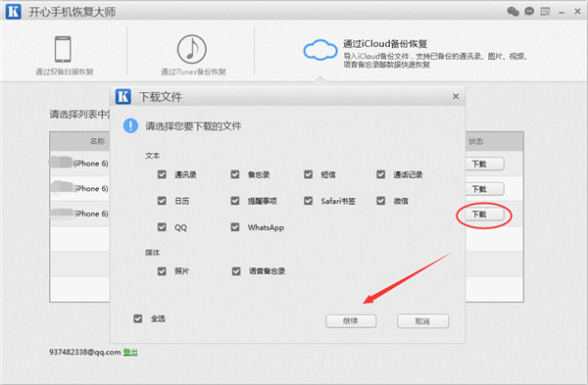
Task: Click the blue exclamation info icon
Action: [x=130, y=125]
